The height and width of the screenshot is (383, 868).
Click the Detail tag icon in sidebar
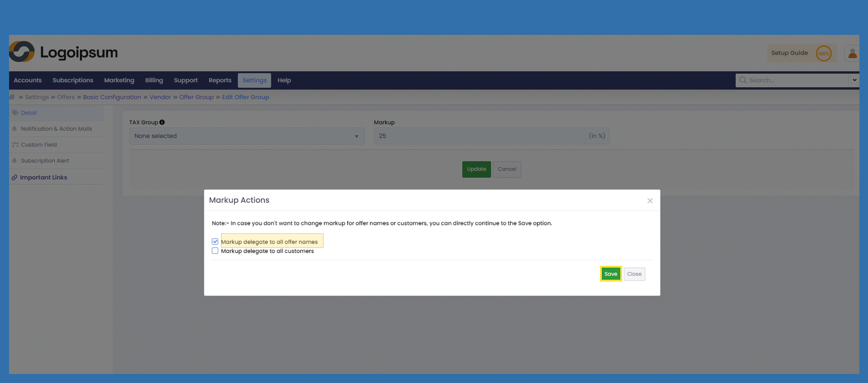point(15,113)
